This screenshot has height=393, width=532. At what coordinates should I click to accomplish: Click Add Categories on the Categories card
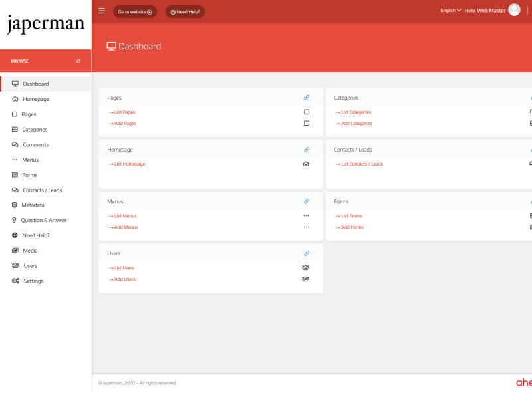point(354,123)
